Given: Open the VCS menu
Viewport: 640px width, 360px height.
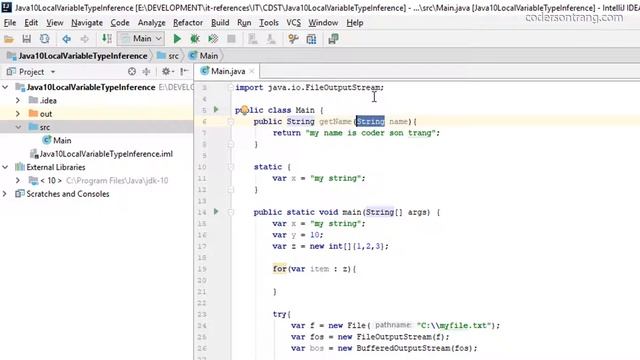Looking at the screenshot, I should coord(293,23).
